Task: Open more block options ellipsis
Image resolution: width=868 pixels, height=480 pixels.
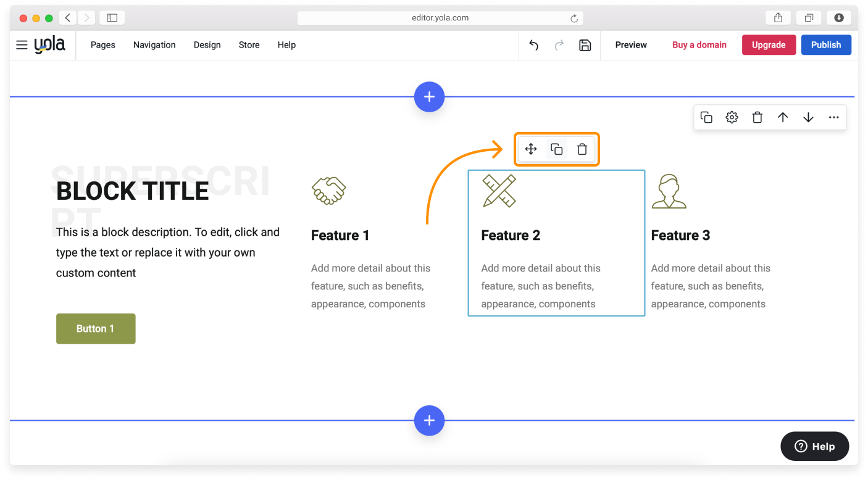Action: tap(833, 117)
